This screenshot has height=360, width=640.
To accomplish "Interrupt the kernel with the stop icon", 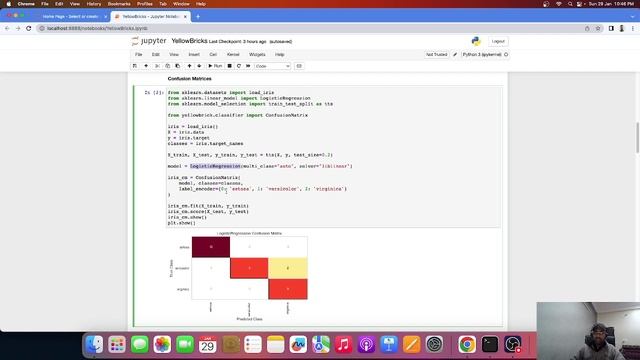I will coord(229,66).
